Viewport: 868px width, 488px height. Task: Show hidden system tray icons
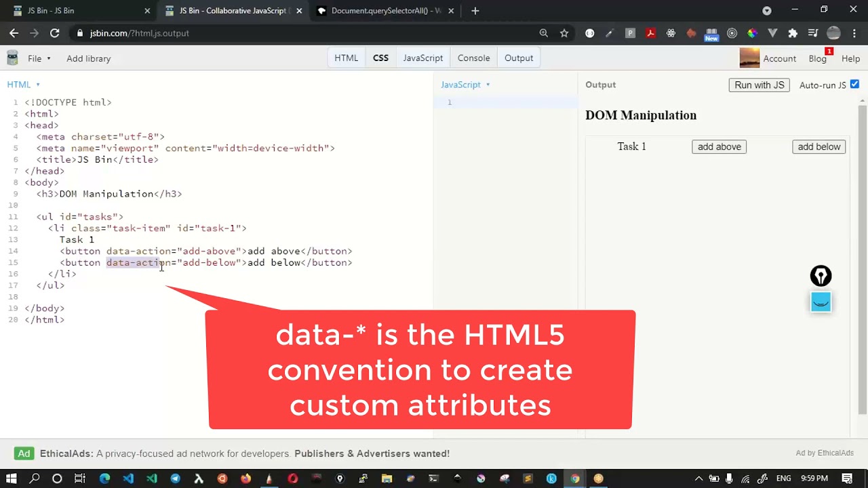click(x=698, y=479)
